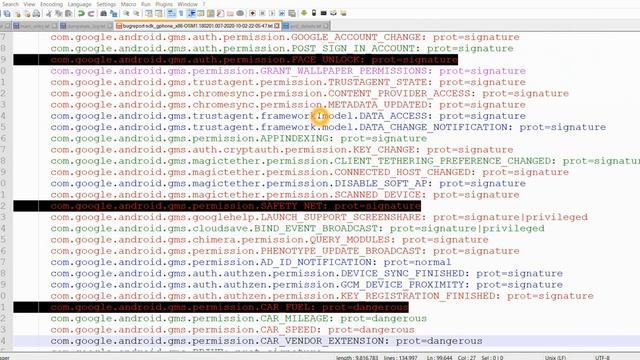The width and height of the screenshot is (640, 360).
Task: Click the Zoom In magnifier icon
Action: click(127, 13)
